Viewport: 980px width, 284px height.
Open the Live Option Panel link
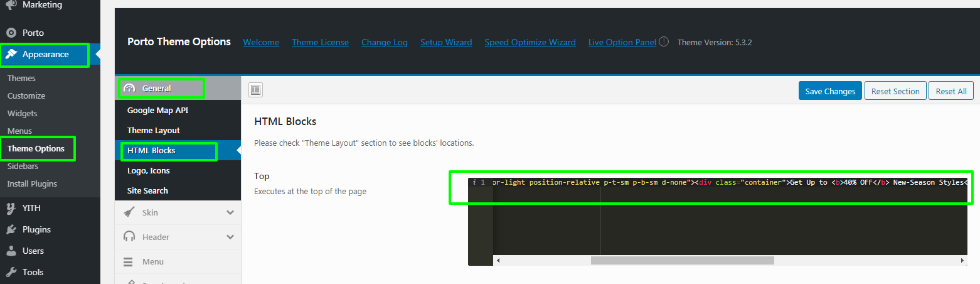click(x=622, y=42)
